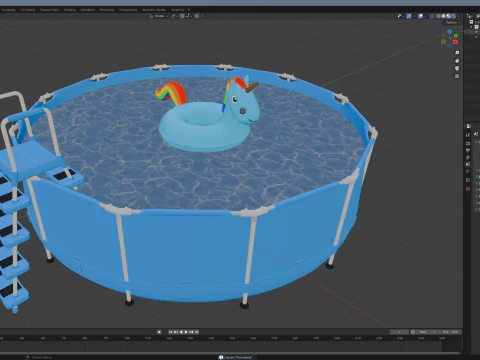Image resolution: width=480 pixels, height=360 pixels.
Task: Switch to the Animation workspace tab
Action: click(88, 10)
